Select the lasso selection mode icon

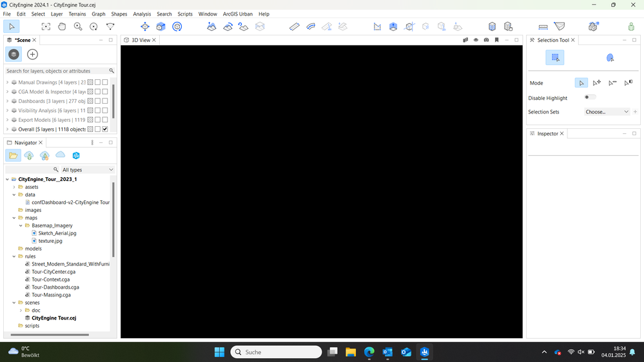pyautogui.click(x=610, y=57)
